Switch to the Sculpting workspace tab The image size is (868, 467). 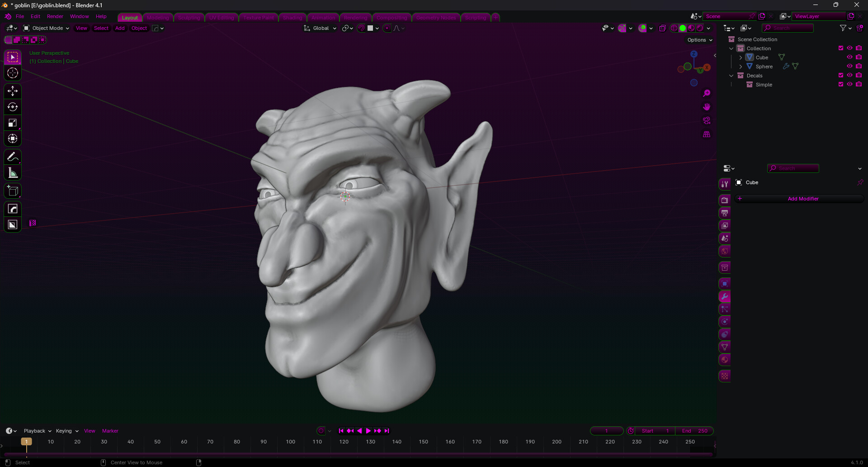pyautogui.click(x=189, y=17)
